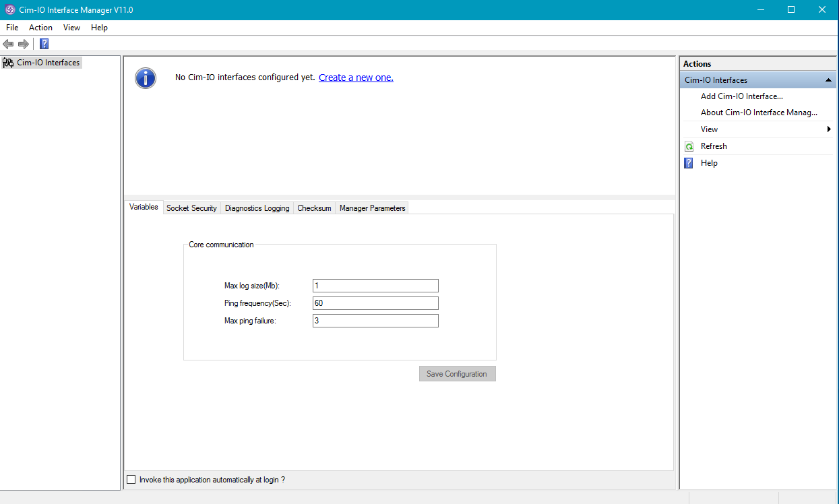Select the Cim-IO Interfaces tree node
The width and height of the screenshot is (839, 504).
pos(42,63)
